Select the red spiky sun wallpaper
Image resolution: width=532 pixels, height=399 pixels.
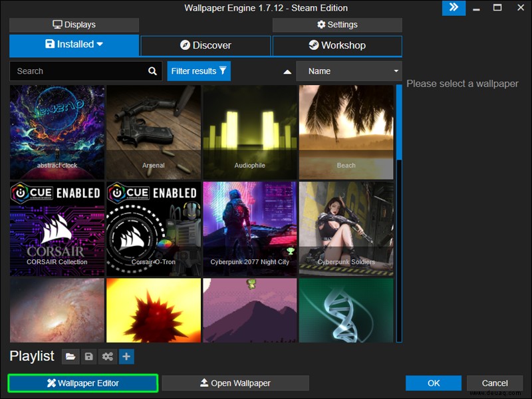click(x=154, y=310)
